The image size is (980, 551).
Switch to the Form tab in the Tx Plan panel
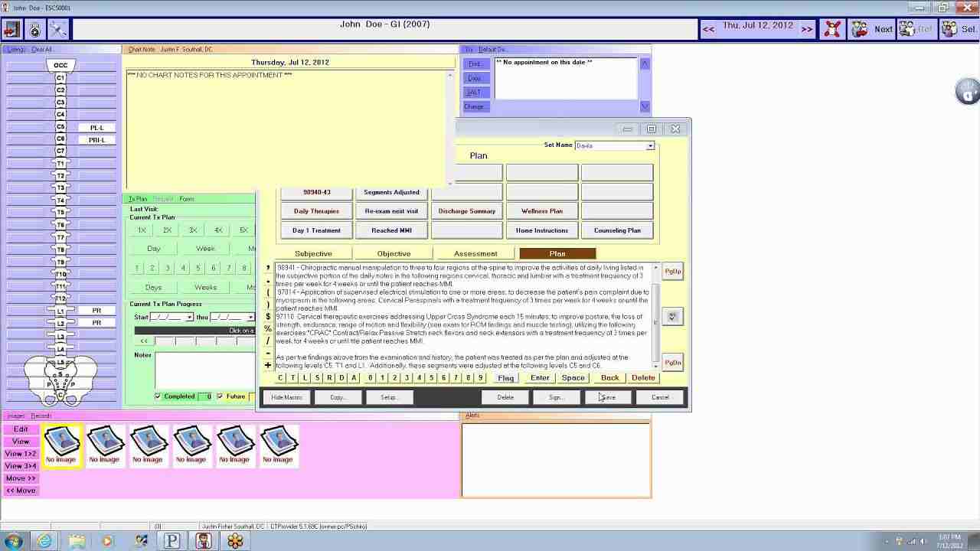(x=187, y=197)
